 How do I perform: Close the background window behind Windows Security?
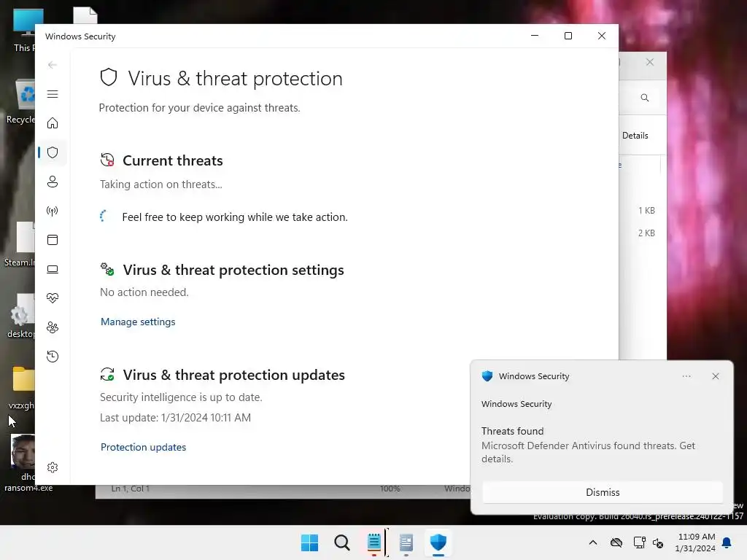coord(650,63)
